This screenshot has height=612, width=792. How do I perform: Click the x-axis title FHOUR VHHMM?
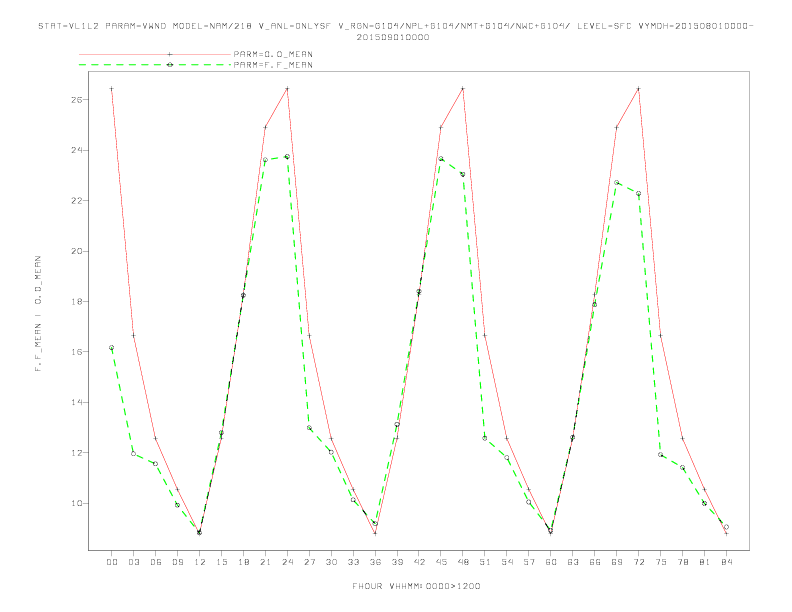[x=416, y=586]
